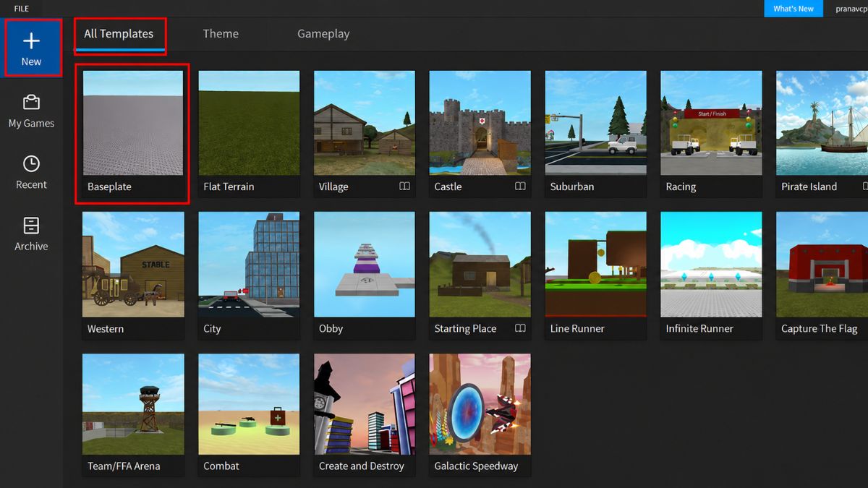Choose the Castle template image
The height and width of the screenshot is (488, 868).
point(480,123)
